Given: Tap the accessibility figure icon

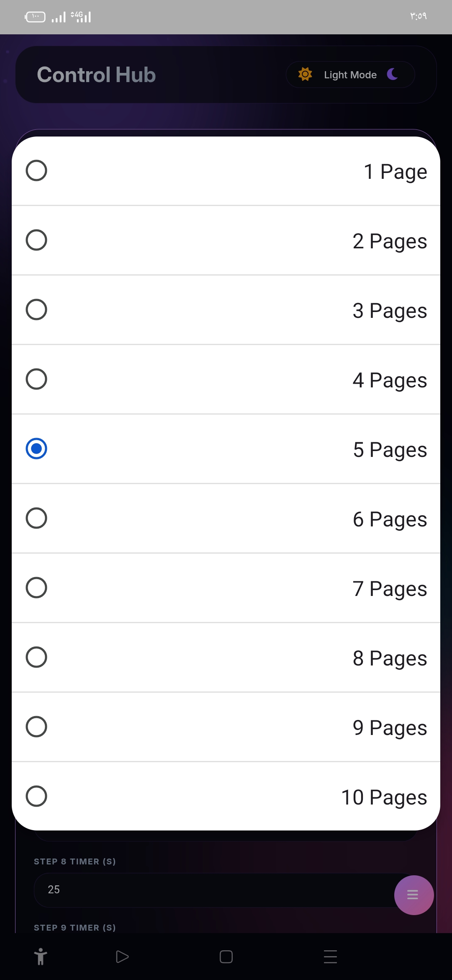Looking at the screenshot, I should (41, 957).
